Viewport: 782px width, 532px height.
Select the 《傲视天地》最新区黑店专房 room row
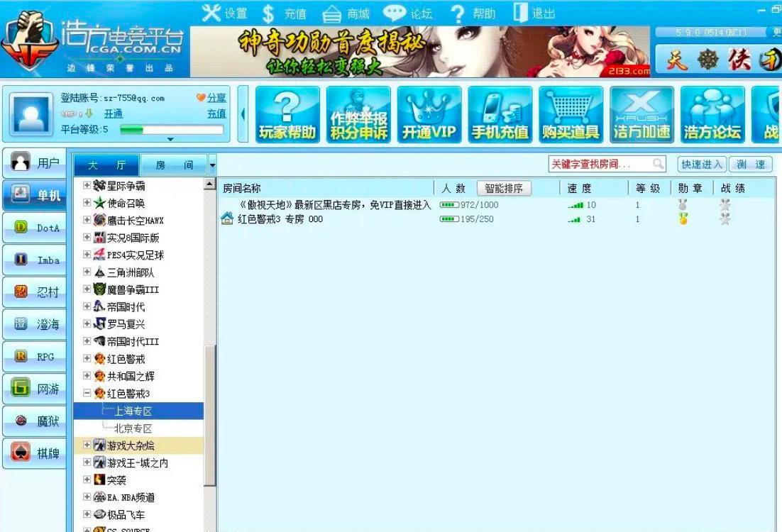(496, 204)
